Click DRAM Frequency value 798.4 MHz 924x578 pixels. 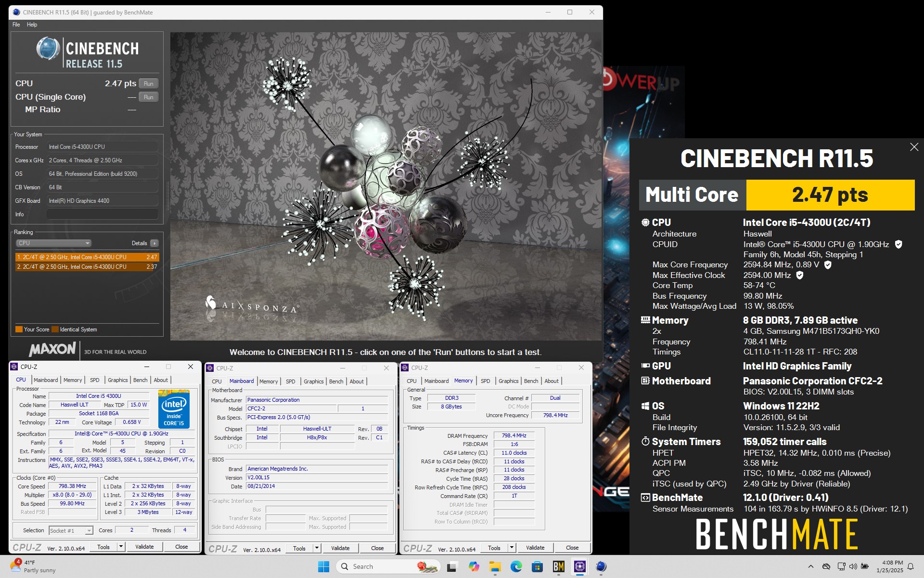point(514,435)
